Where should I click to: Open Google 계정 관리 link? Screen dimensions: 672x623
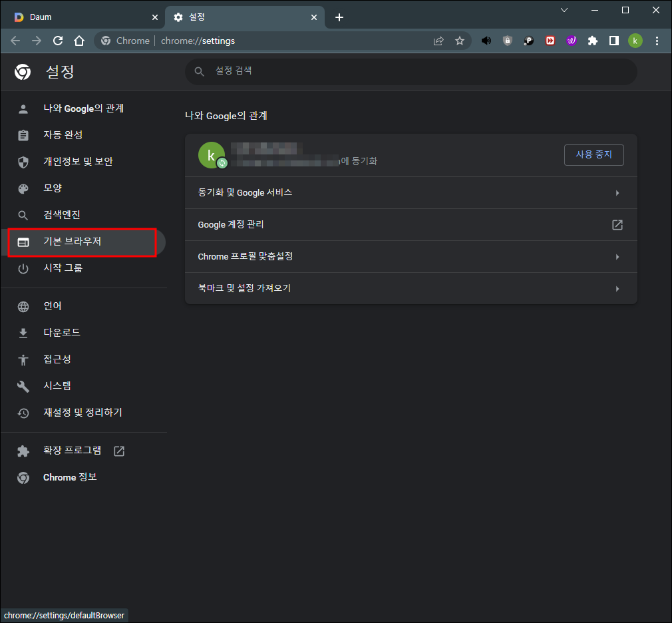[411, 224]
